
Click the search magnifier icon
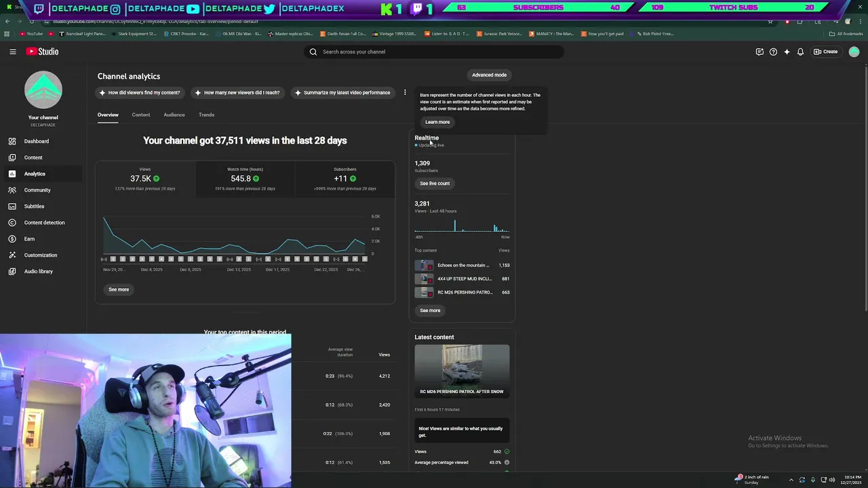point(313,52)
